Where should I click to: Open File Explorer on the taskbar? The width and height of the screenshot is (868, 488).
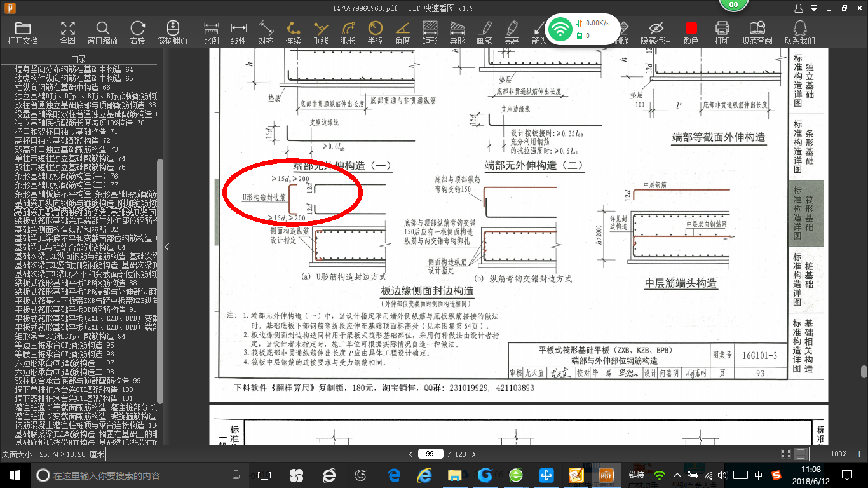(x=454, y=475)
